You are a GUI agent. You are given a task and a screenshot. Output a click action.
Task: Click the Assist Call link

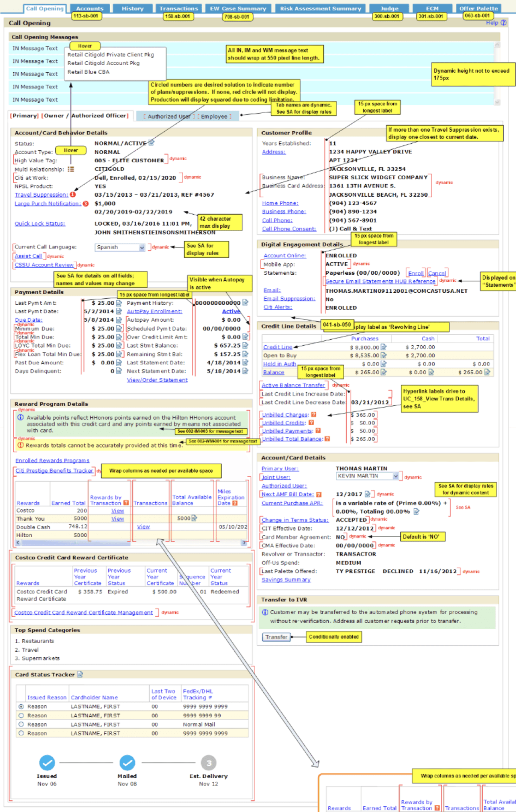click(28, 256)
